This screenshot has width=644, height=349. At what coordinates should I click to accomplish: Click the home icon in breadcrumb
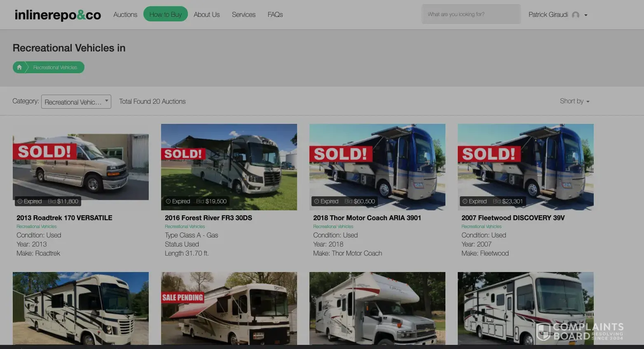[19, 67]
